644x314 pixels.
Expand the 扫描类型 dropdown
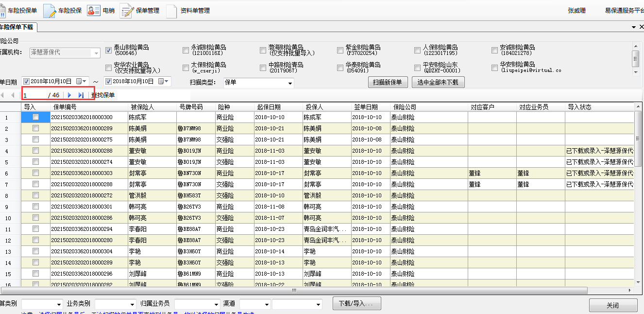coord(290,83)
